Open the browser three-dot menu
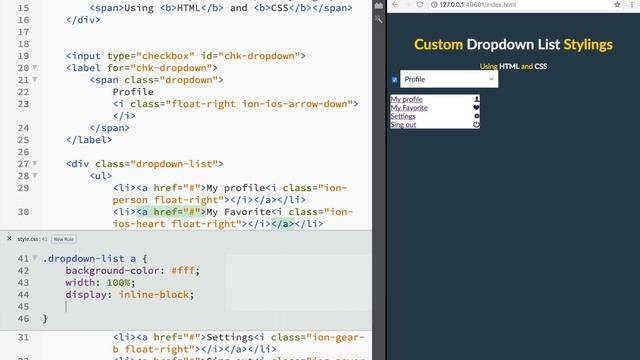Viewport: 640px width, 360px height. (632, 4)
